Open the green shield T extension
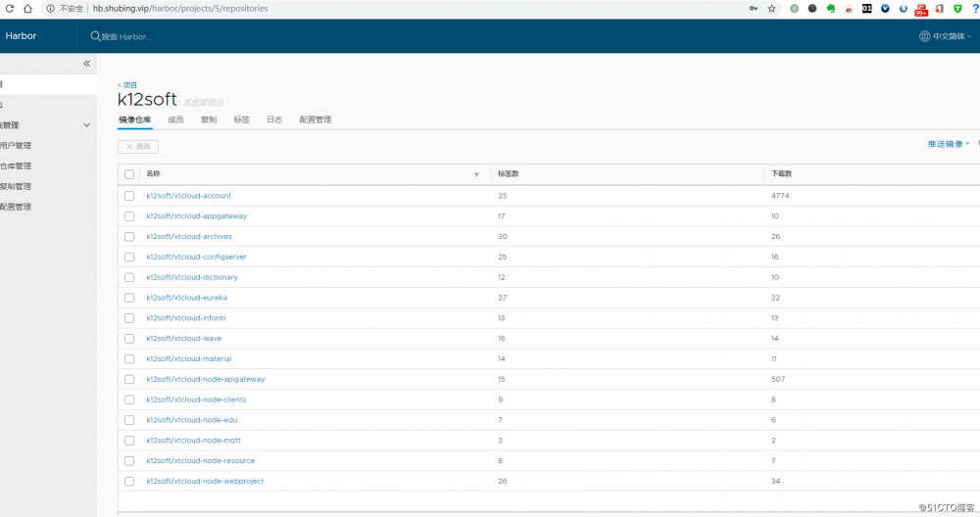Image resolution: width=980 pixels, height=517 pixels. (957, 9)
